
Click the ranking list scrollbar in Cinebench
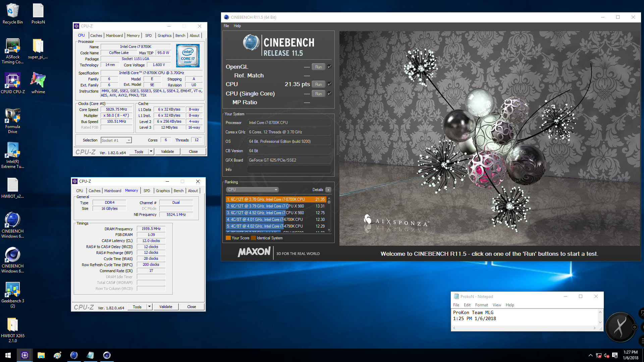329,215
